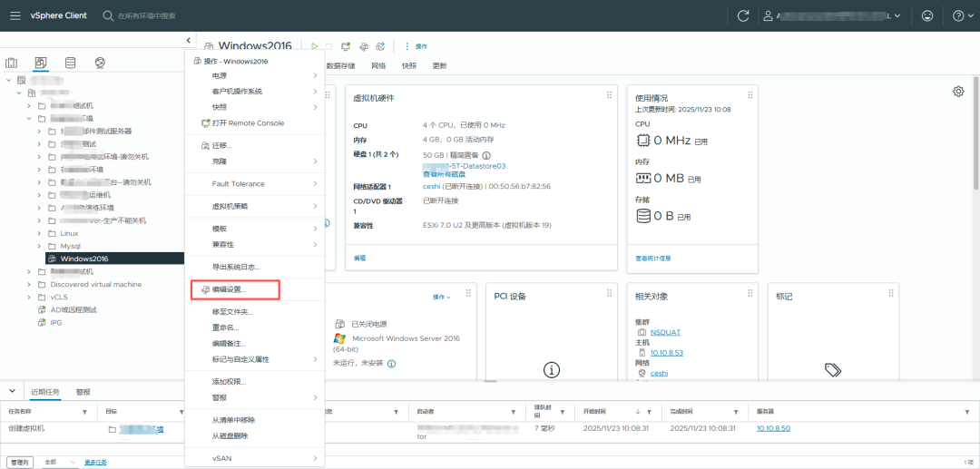The height and width of the screenshot is (469, 980).
Task: Select 从磁盘删除
Action: (255, 436)
